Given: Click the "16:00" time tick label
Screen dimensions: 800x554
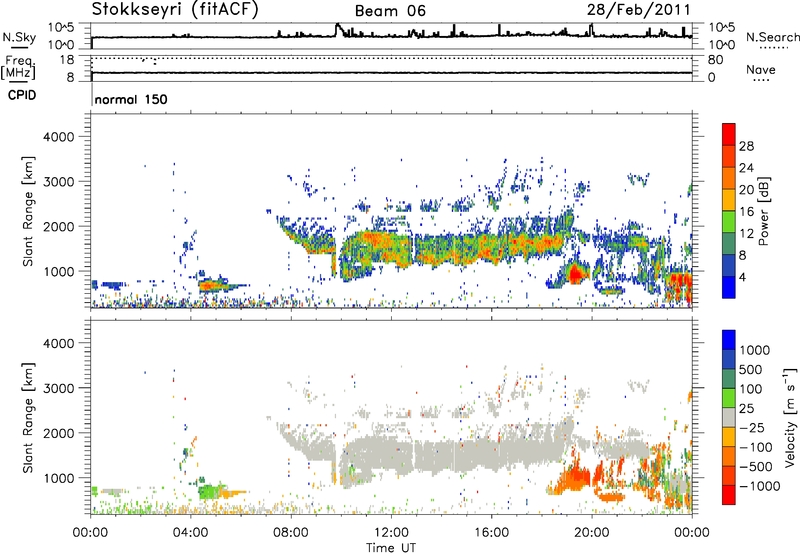Looking at the screenshot, I should pyautogui.click(x=491, y=533).
